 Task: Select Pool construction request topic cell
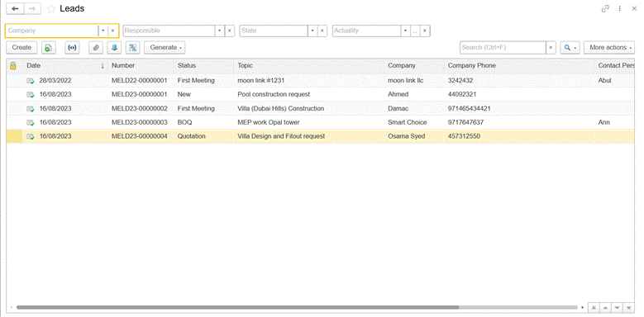coord(274,95)
